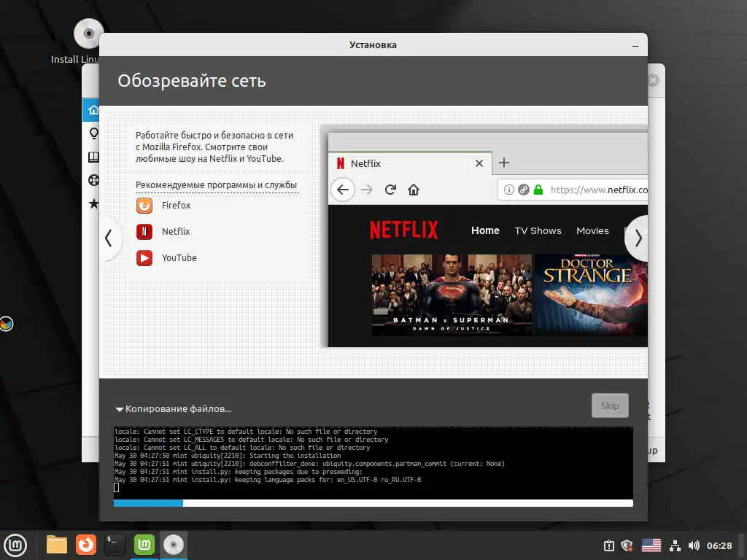The image size is (747, 560).
Task: Close the Welcome window behind the installer
Action: tap(654, 80)
